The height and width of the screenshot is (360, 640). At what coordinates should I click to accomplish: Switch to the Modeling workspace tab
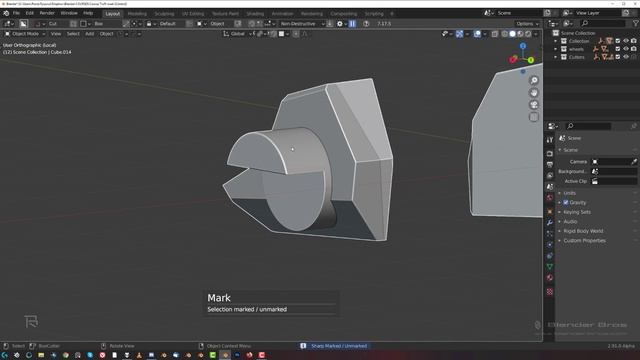[x=137, y=14]
